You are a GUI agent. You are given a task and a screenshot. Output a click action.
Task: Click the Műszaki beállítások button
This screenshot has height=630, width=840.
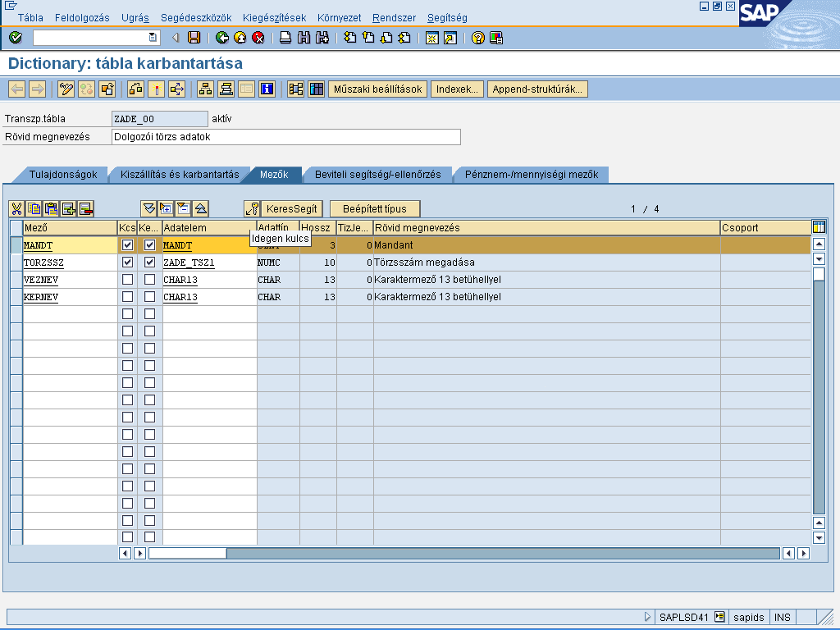(377, 89)
